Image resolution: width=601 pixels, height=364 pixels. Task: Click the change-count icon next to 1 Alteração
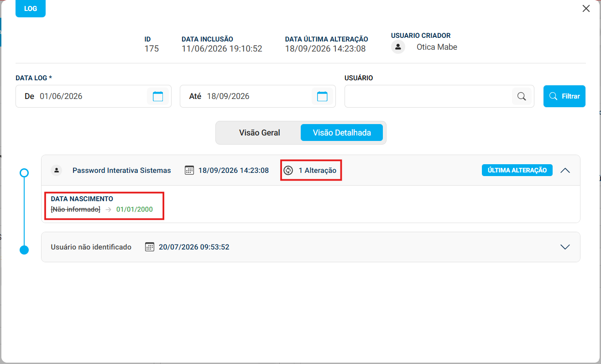(x=288, y=170)
